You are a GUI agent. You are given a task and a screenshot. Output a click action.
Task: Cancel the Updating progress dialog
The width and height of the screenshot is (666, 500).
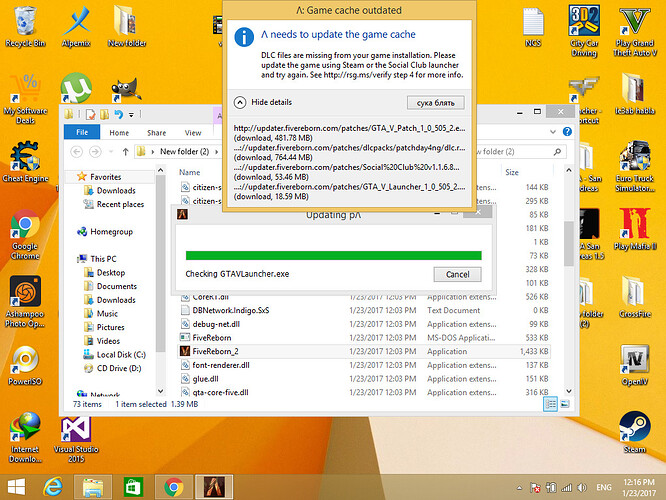pos(457,274)
